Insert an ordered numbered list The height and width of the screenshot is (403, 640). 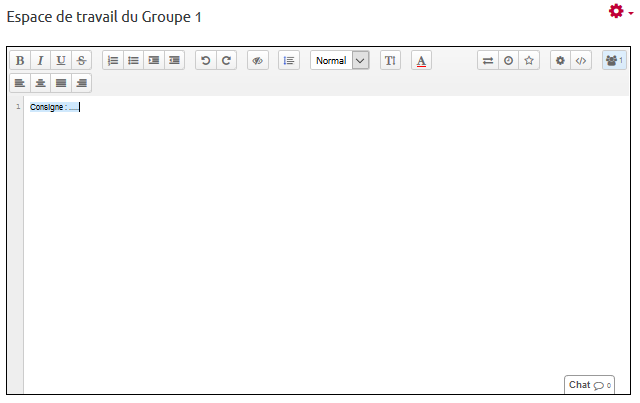113,61
